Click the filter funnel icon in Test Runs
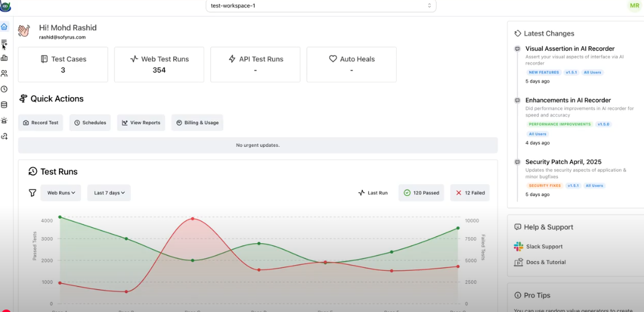 [33, 193]
